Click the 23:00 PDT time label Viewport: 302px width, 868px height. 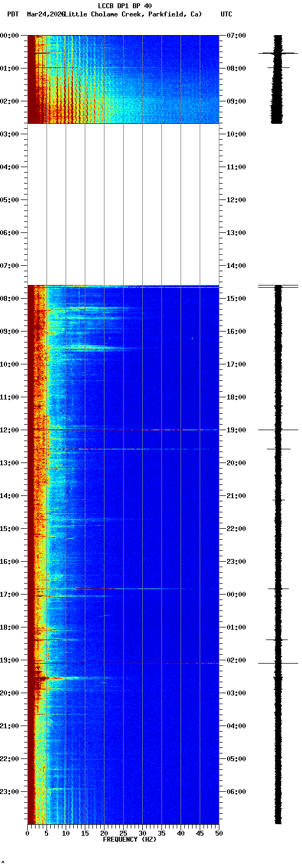pos(9,792)
